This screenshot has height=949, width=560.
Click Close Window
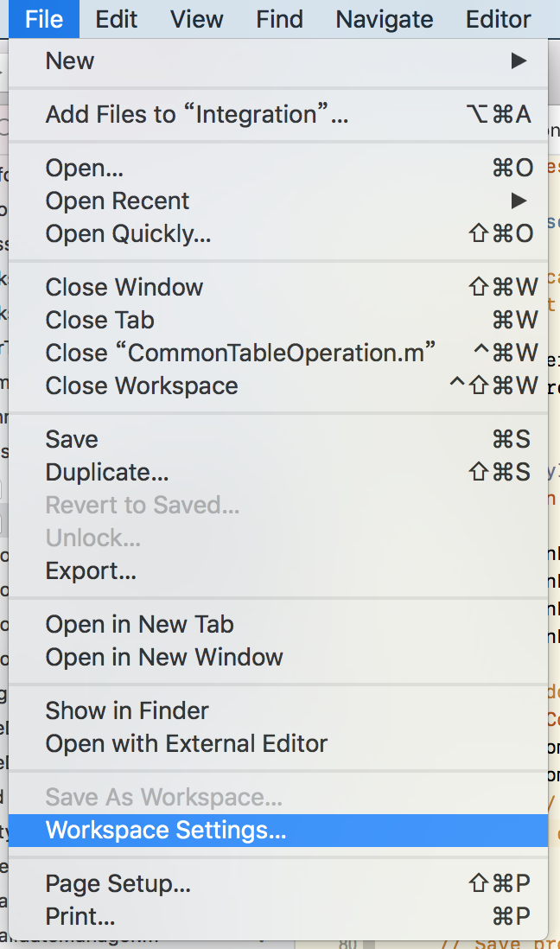(x=124, y=288)
